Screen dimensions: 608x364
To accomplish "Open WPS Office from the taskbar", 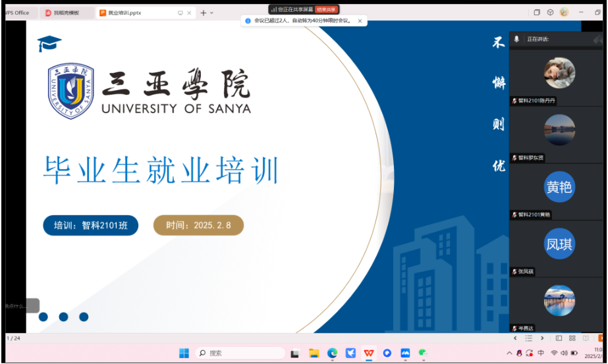I will tap(369, 353).
